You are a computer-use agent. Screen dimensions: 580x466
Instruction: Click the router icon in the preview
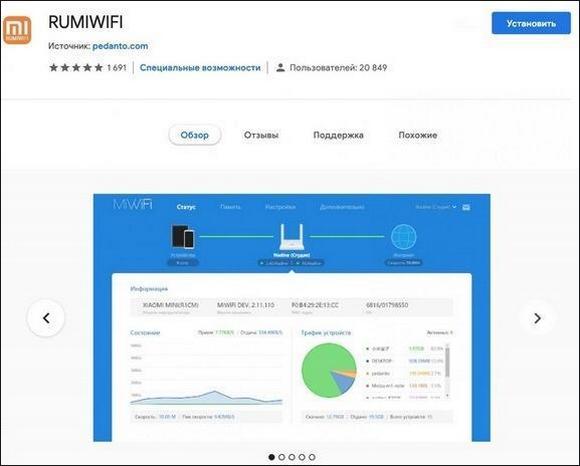click(291, 237)
